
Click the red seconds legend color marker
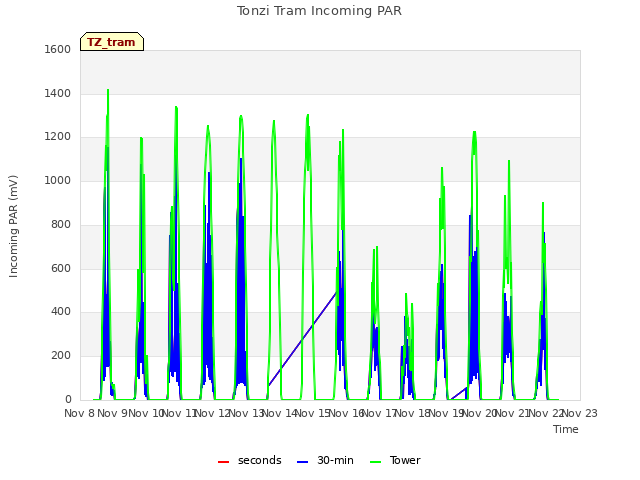coord(224,462)
